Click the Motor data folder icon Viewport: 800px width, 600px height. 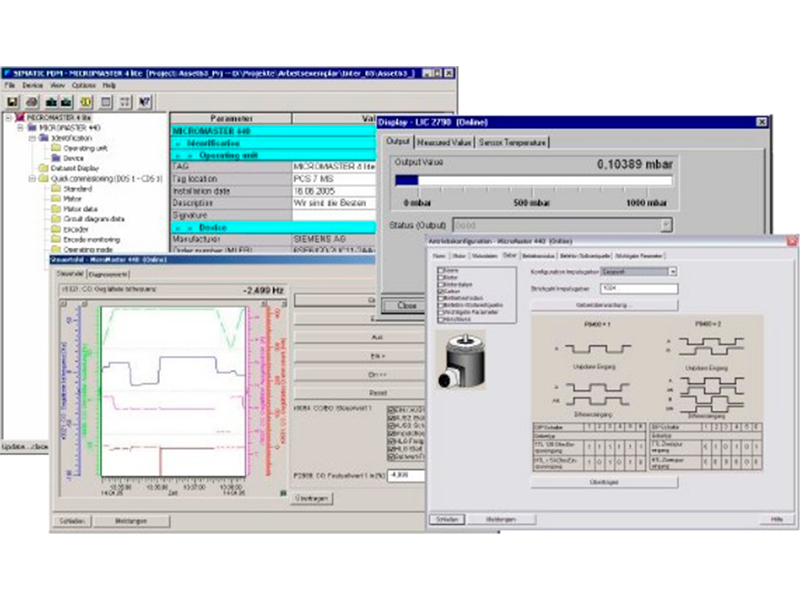click(x=56, y=209)
